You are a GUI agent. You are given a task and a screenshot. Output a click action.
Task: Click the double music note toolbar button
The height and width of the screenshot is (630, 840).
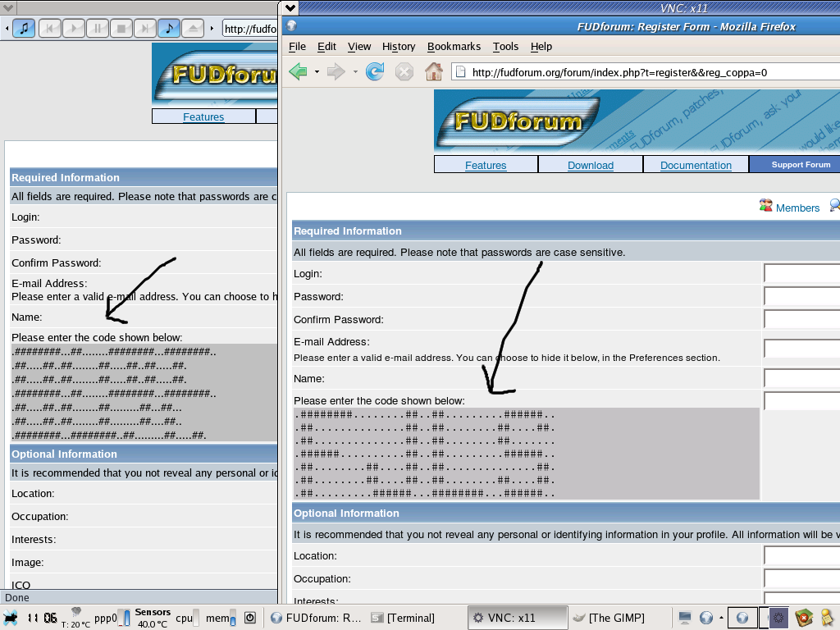(x=24, y=28)
